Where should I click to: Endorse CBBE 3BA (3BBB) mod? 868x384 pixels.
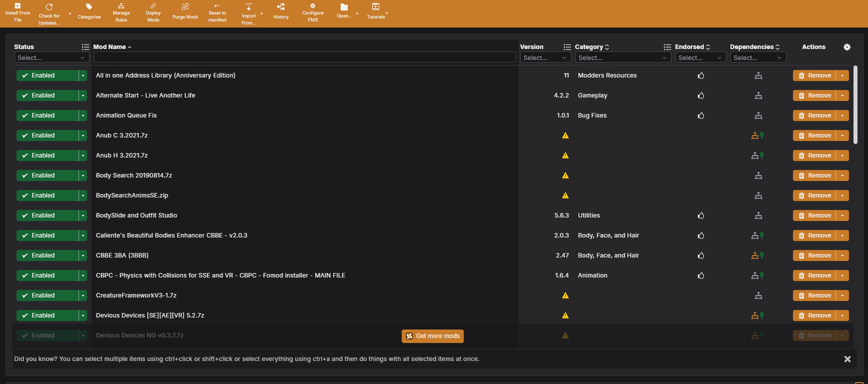tap(701, 255)
